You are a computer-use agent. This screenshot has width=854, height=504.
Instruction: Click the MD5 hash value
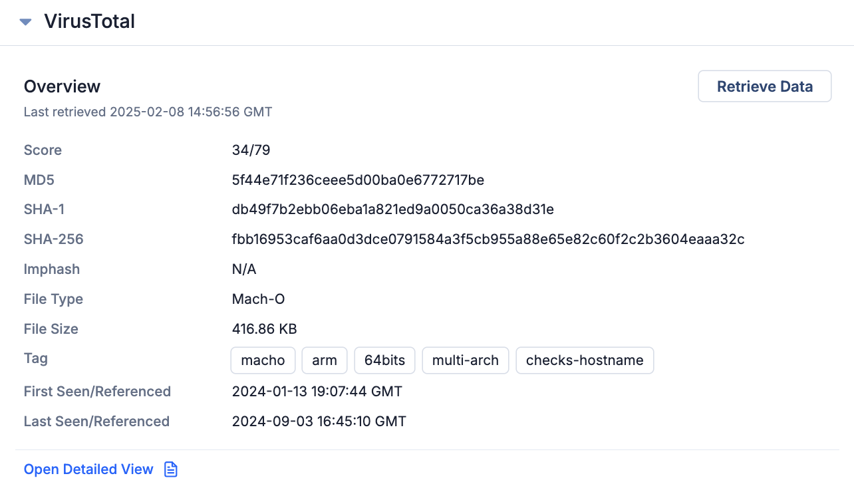pos(358,180)
